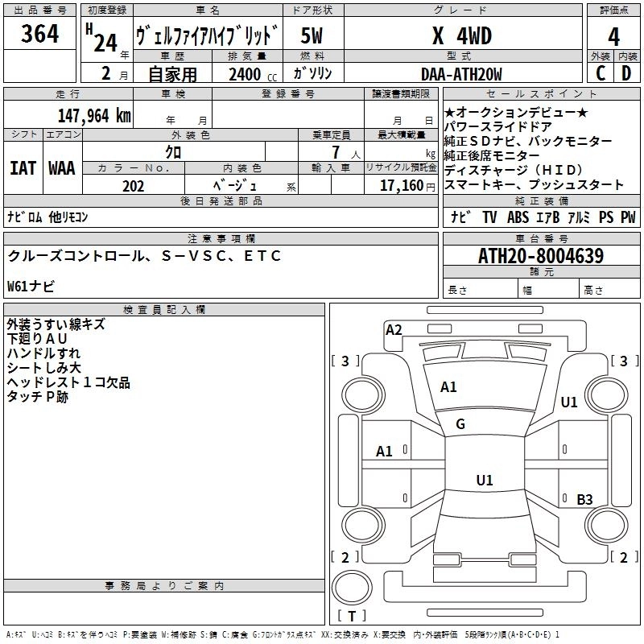The image size is (644, 644).
Task: Click the A2 damage mark on the diagram
Action: (394, 329)
